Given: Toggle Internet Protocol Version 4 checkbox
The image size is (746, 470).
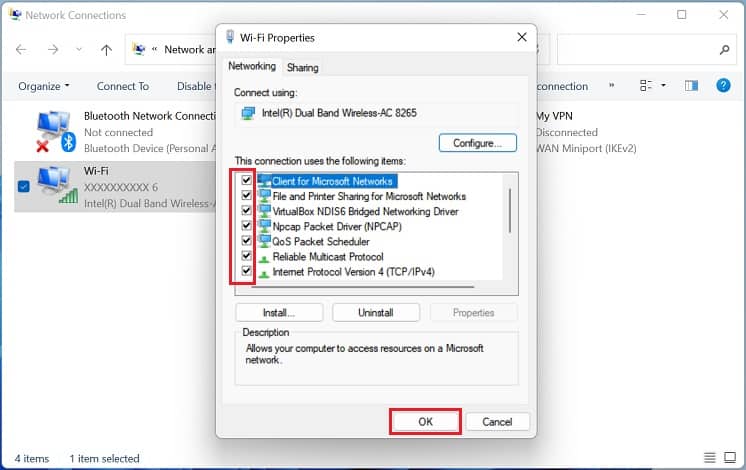Looking at the screenshot, I should click(246, 271).
